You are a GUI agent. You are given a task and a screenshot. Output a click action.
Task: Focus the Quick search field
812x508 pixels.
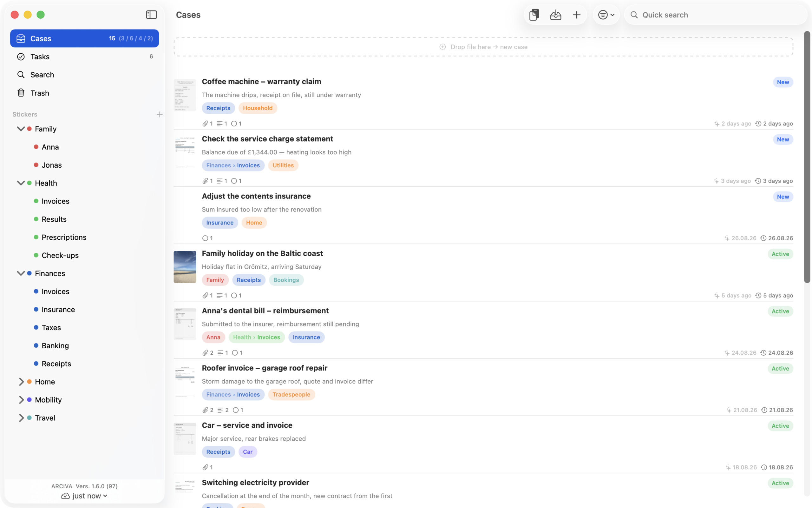(715, 15)
